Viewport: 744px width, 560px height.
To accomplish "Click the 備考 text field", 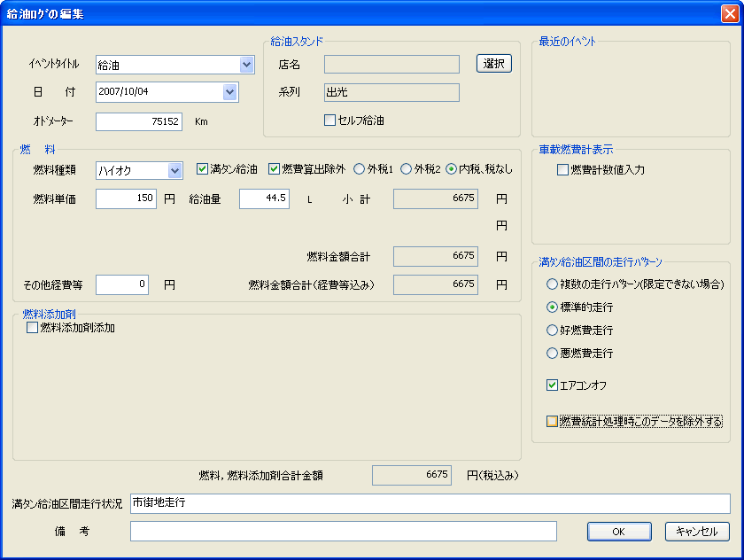I will (343, 532).
